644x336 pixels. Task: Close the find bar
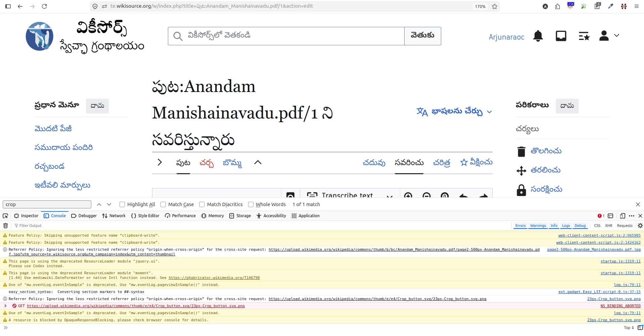click(x=638, y=204)
